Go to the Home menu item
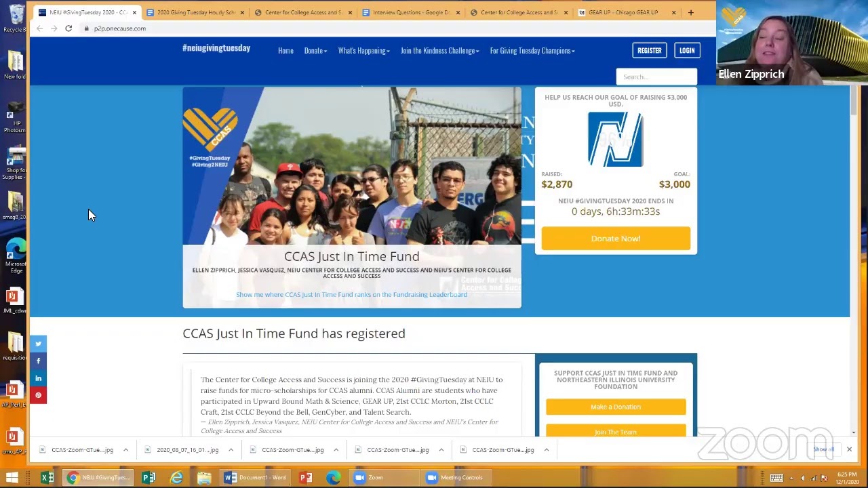This screenshot has width=868, height=488. tap(285, 51)
